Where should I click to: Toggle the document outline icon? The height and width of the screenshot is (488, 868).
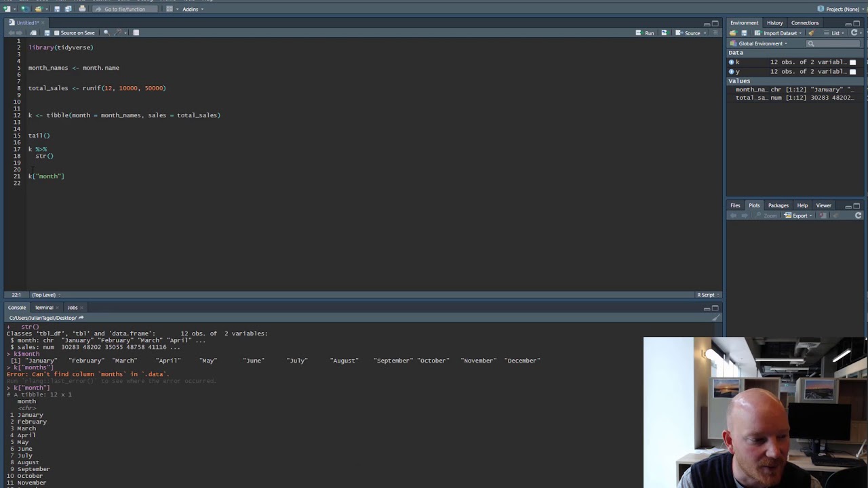[x=715, y=33]
